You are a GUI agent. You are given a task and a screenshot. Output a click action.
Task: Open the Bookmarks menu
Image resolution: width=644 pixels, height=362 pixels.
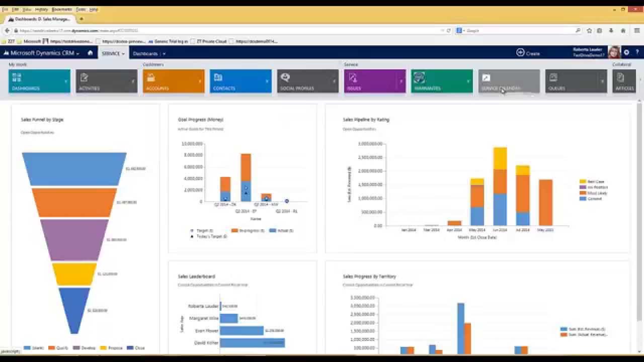[61, 10]
